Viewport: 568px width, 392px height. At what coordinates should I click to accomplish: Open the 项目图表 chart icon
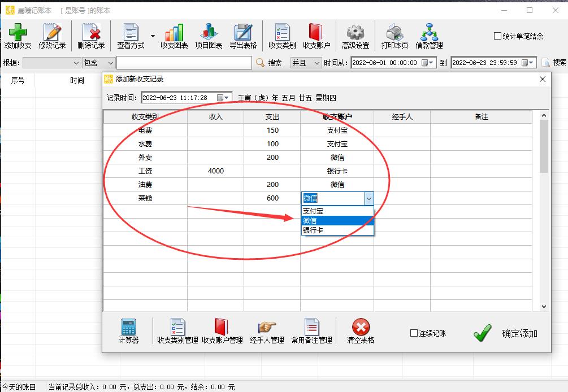(209, 32)
